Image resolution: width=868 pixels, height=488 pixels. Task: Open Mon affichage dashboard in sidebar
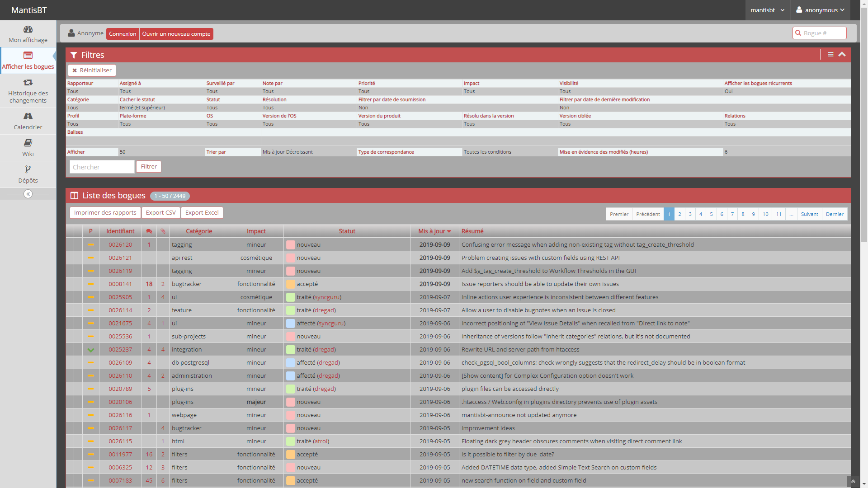28,34
